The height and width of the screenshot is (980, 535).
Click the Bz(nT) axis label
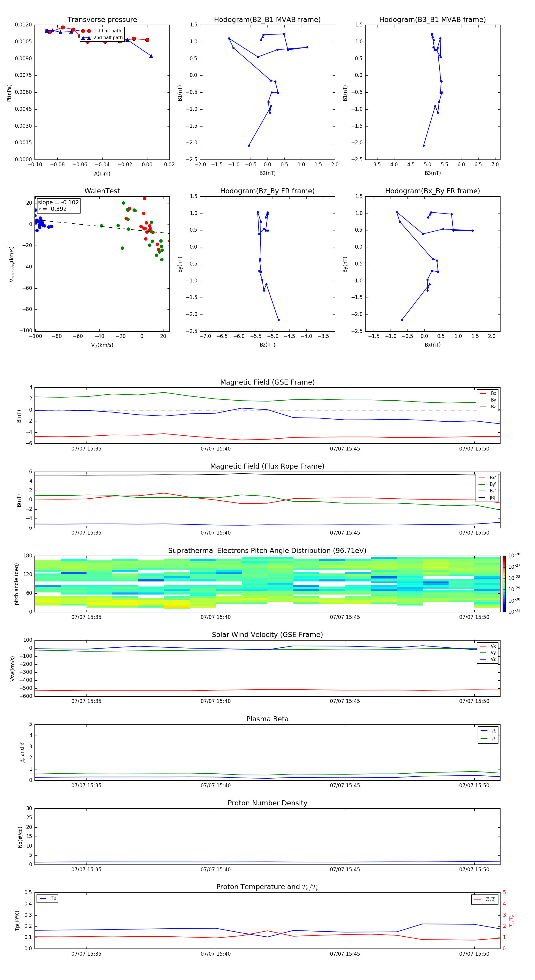click(267, 345)
